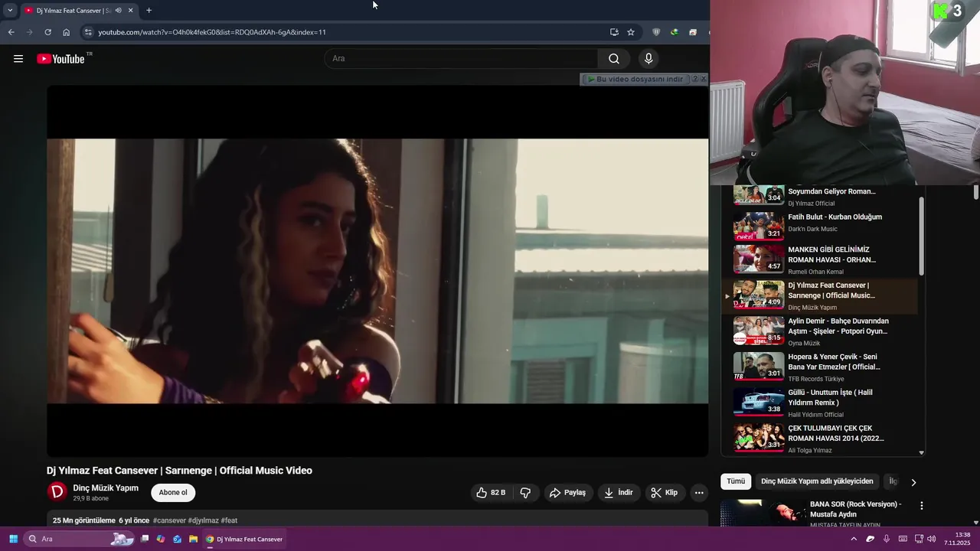Open Windows Start menu

tap(13, 539)
